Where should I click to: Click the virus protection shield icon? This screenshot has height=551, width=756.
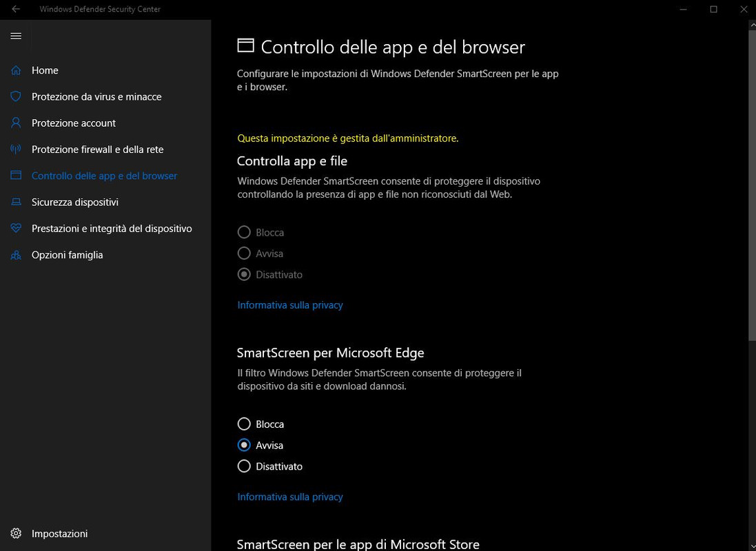(x=16, y=96)
